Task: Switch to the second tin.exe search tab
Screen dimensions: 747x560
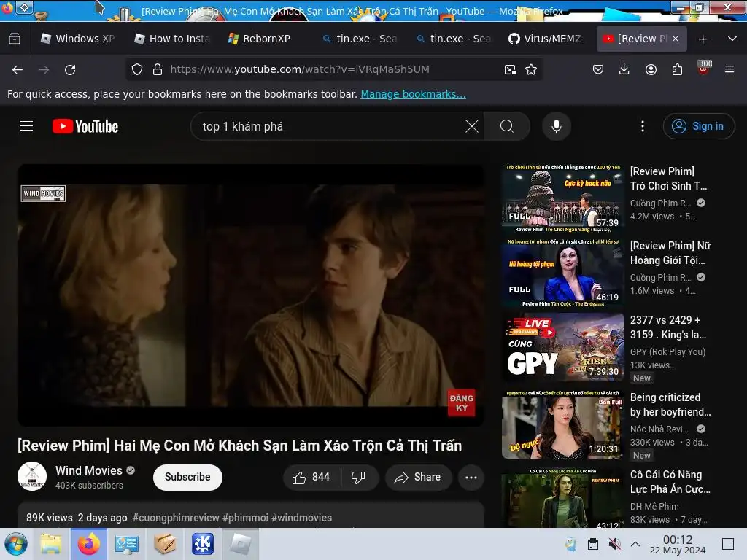Action: click(454, 39)
